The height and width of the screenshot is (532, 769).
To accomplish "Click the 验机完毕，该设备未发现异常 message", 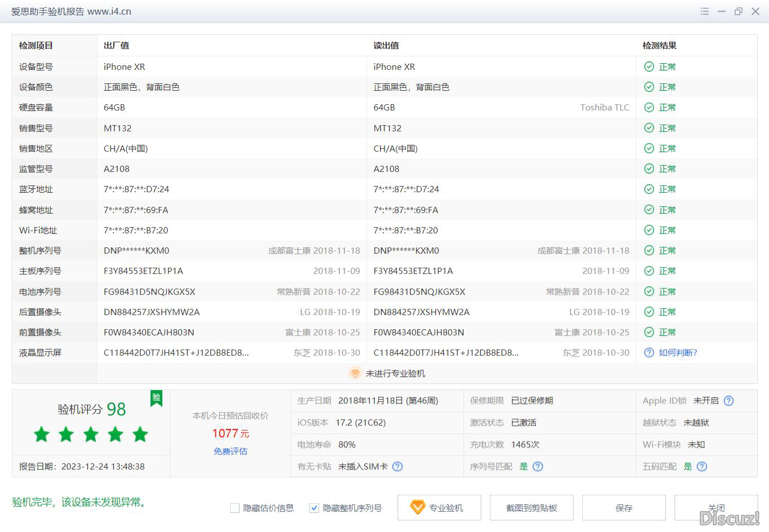I will point(81,502).
